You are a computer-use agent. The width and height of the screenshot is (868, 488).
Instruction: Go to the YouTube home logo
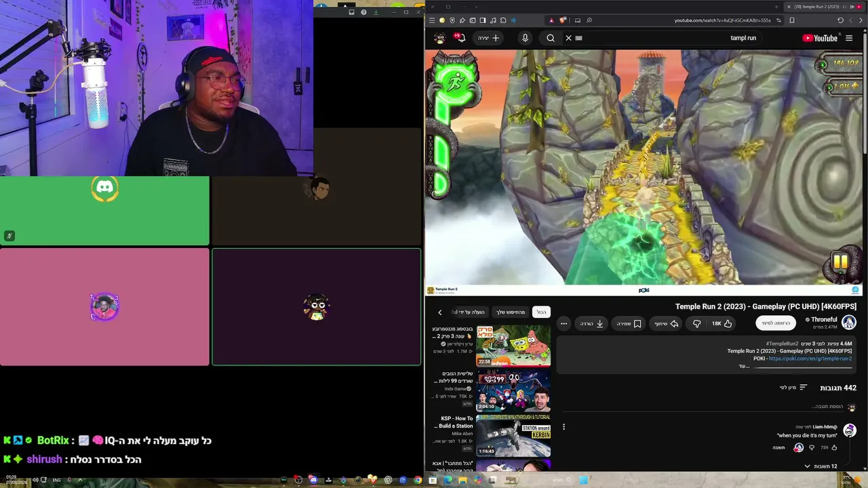click(x=820, y=38)
